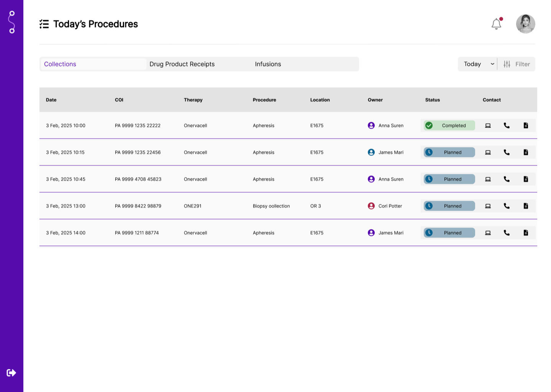Open the chevron next to Today
This screenshot has width=551, height=392.
(x=492, y=64)
